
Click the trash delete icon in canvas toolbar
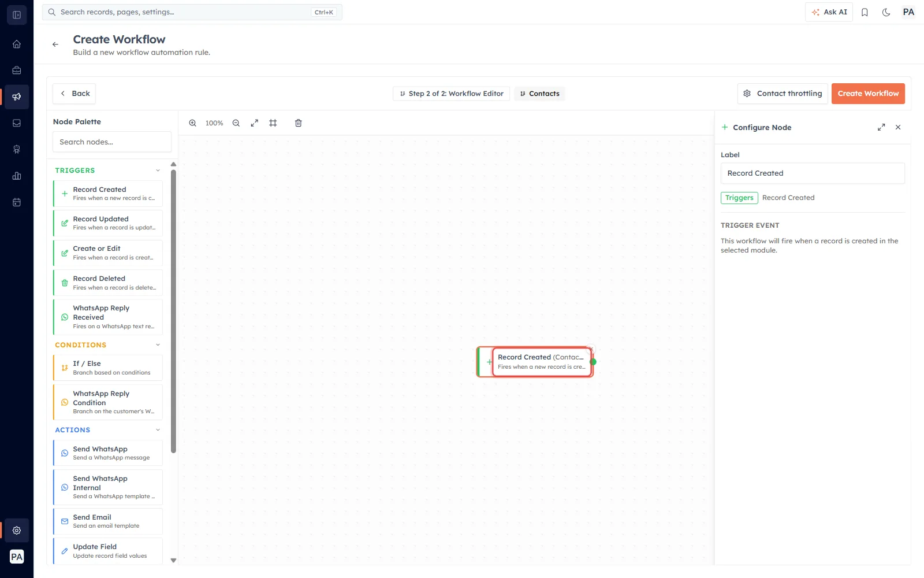[299, 123]
